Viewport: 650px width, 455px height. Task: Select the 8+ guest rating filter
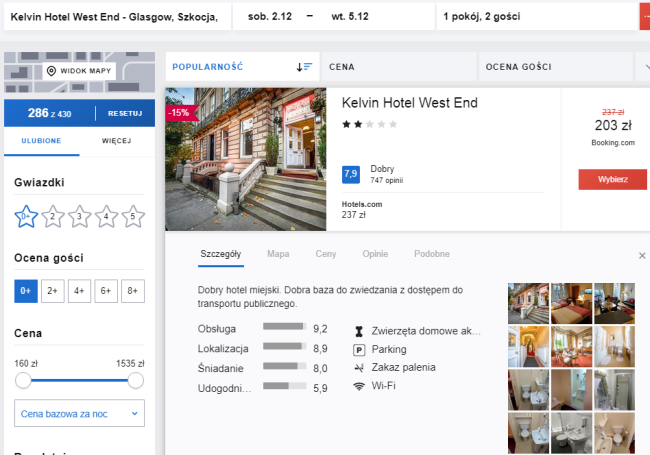pyautogui.click(x=133, y=291)
